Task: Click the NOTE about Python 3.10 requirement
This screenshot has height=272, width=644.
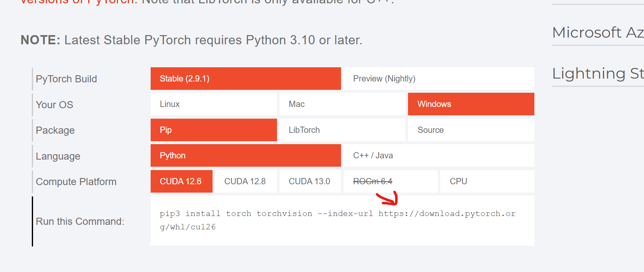Action: (191, 40)
